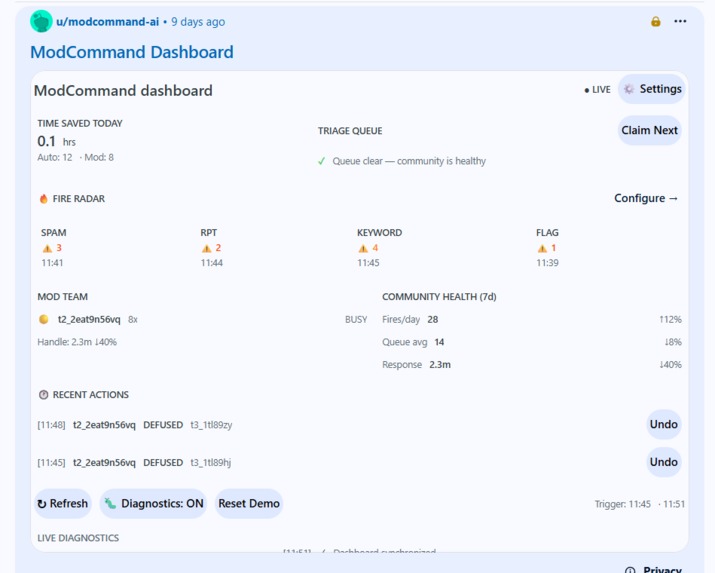This screenshot has height=573, width=715.
Task: Click the ↑12% Fires/day trend
Action: click(670, 320)
